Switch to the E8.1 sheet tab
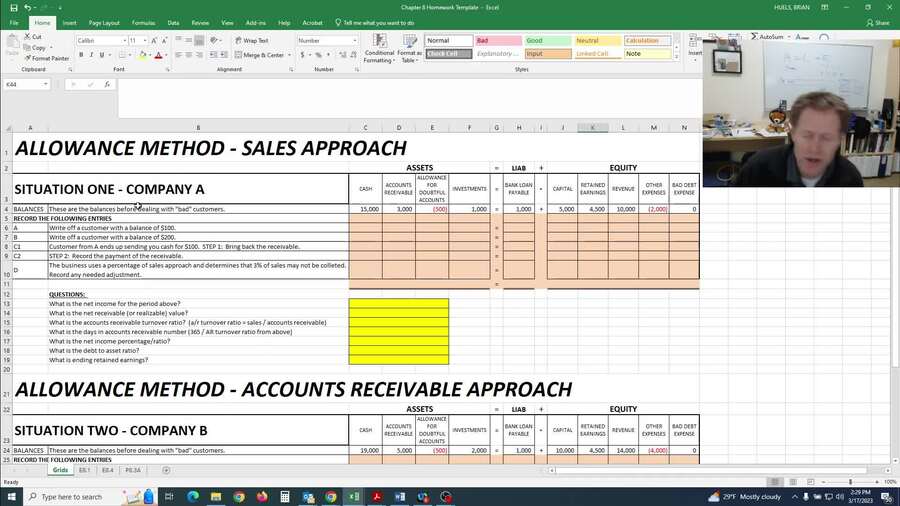 point(84,470)
